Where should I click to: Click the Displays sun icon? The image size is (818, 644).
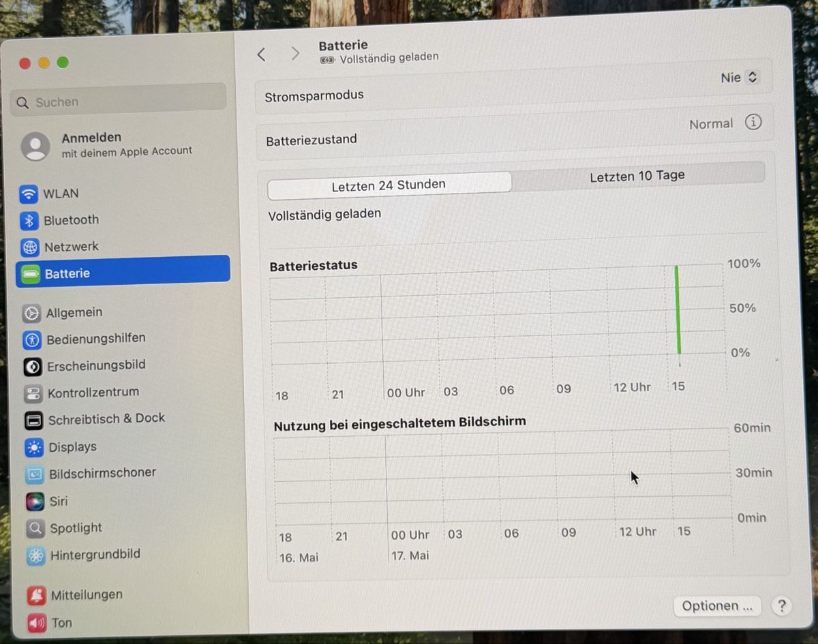point(34,448)
